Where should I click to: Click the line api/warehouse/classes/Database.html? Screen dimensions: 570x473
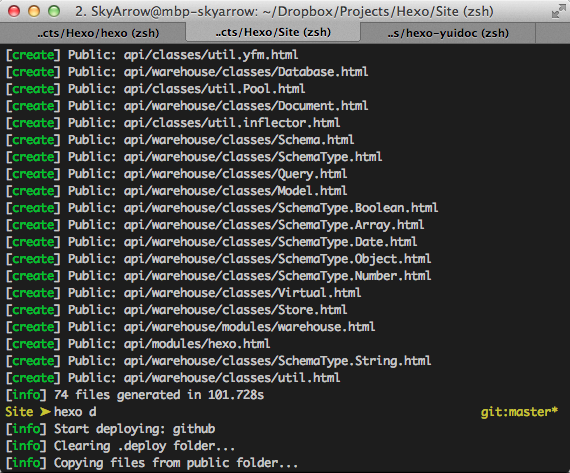(x=187, y=72)
